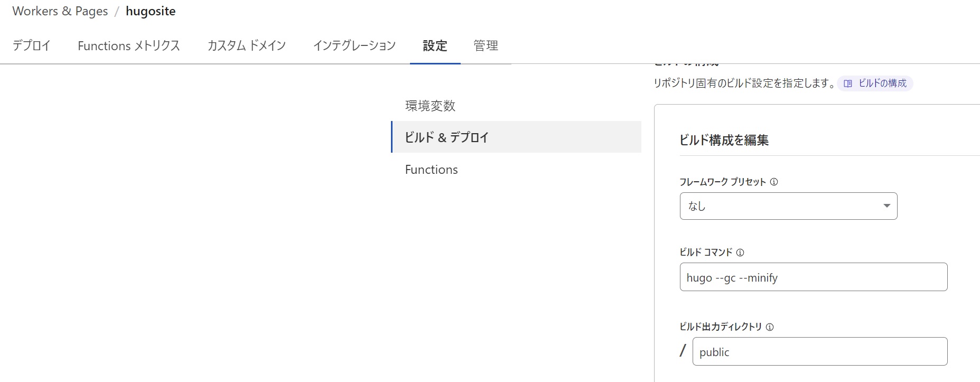Viewport: 980px width, 382px height.
Task: Click info icon beside ビルド コマンド label
Action: [740, 253]
